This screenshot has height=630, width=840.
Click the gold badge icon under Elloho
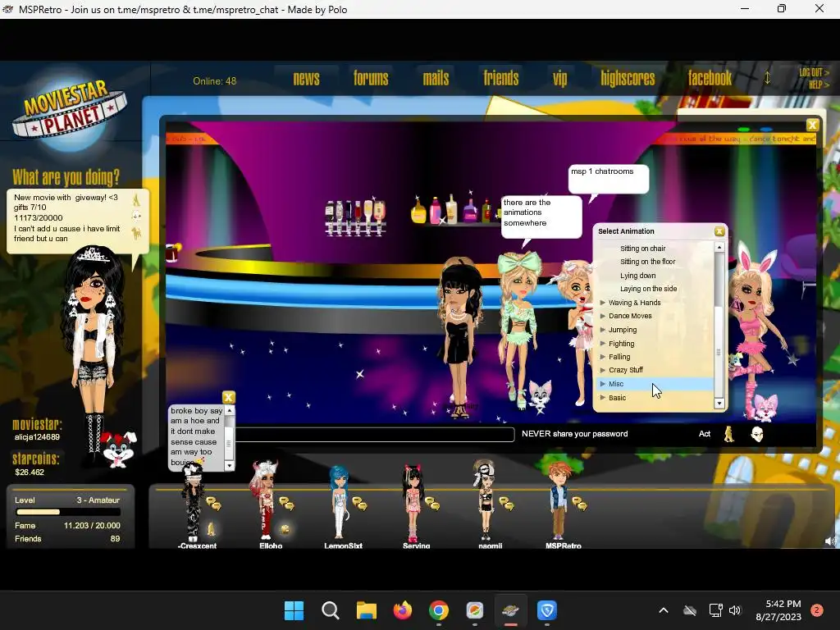tap(285, 529)
